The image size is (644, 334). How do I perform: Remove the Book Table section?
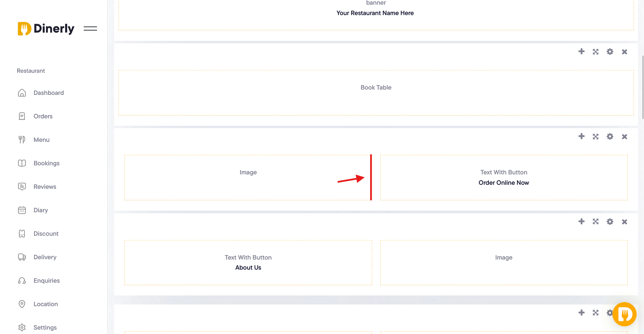625,52
